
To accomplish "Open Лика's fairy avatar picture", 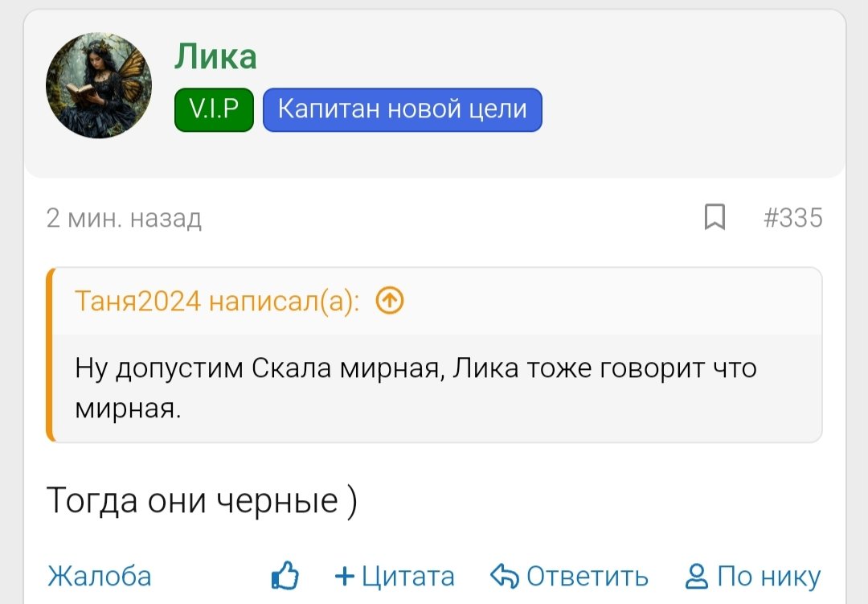I will tap(99, 86).
